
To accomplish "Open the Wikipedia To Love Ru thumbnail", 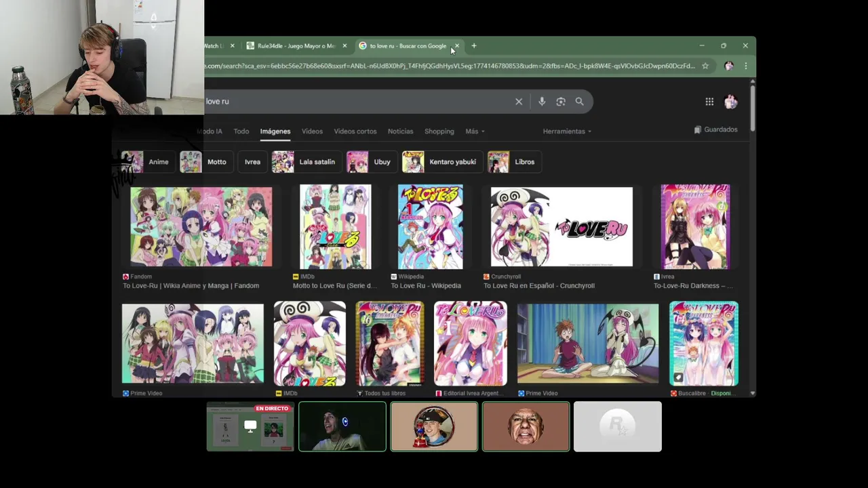I will (431, 227).
